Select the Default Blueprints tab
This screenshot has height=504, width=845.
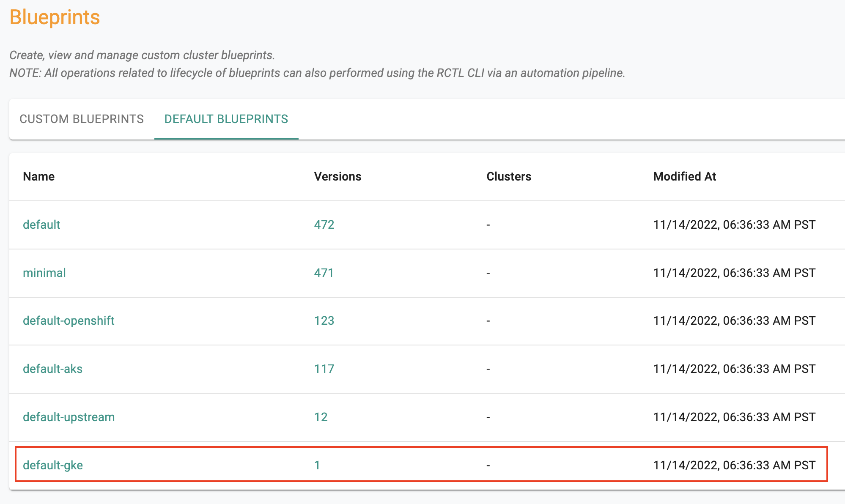click(226, 119)
